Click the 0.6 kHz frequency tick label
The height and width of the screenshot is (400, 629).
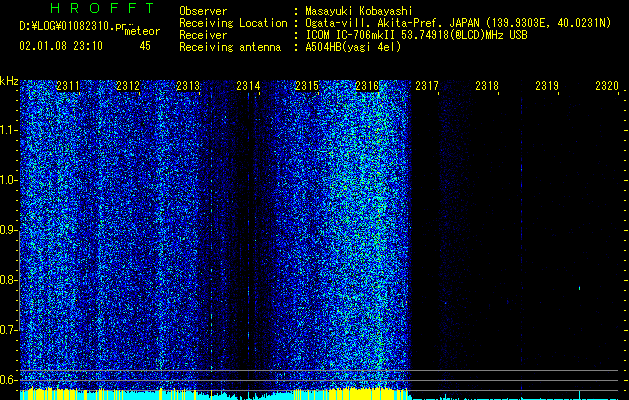click(8, 380)
